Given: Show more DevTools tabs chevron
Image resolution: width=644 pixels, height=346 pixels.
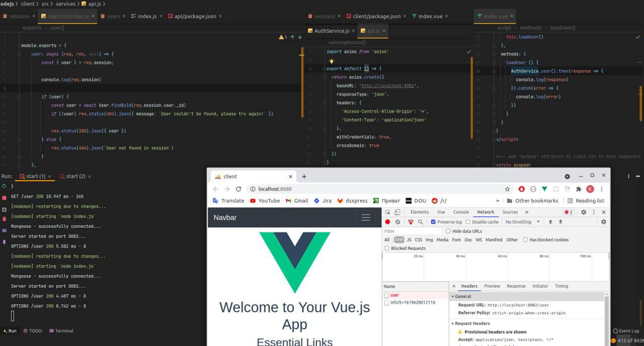Looking at the screenshot, I should [527, 212].
